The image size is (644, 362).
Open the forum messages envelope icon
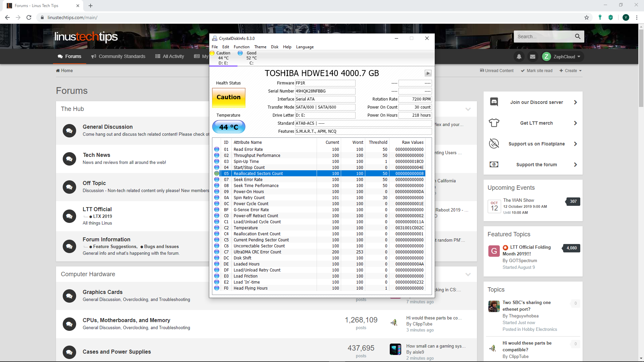(x=532, y=57)
